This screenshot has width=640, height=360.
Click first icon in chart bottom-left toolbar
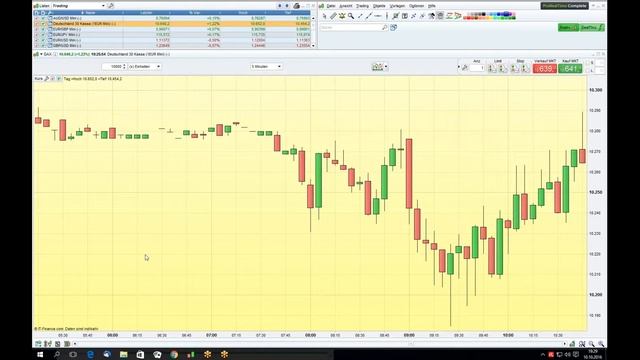pyautogui.click(x=38, y=344)
